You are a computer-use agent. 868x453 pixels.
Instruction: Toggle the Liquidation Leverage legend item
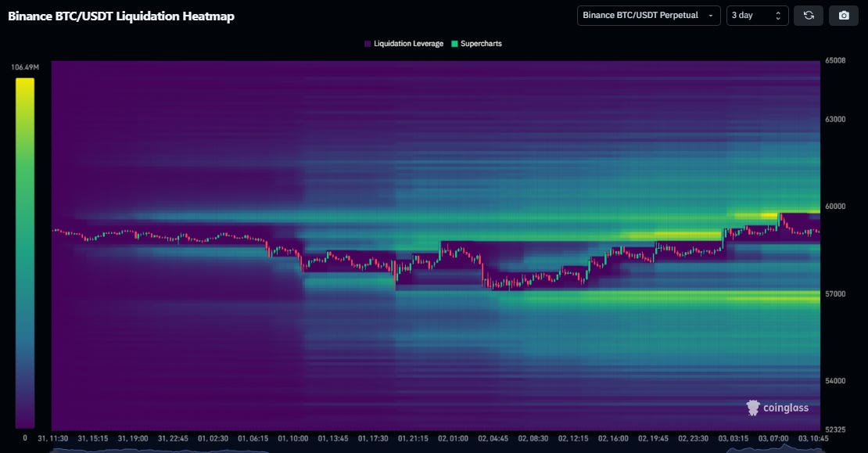pos(404,44)
